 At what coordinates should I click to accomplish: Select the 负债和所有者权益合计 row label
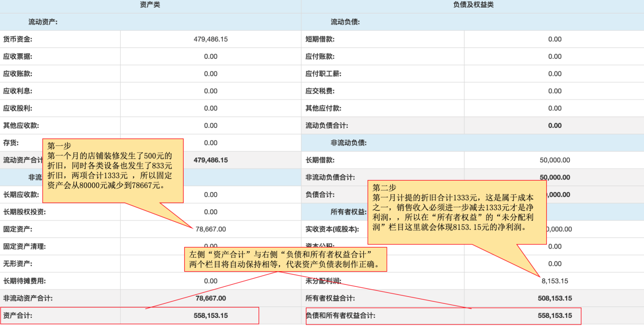[341, 315]
